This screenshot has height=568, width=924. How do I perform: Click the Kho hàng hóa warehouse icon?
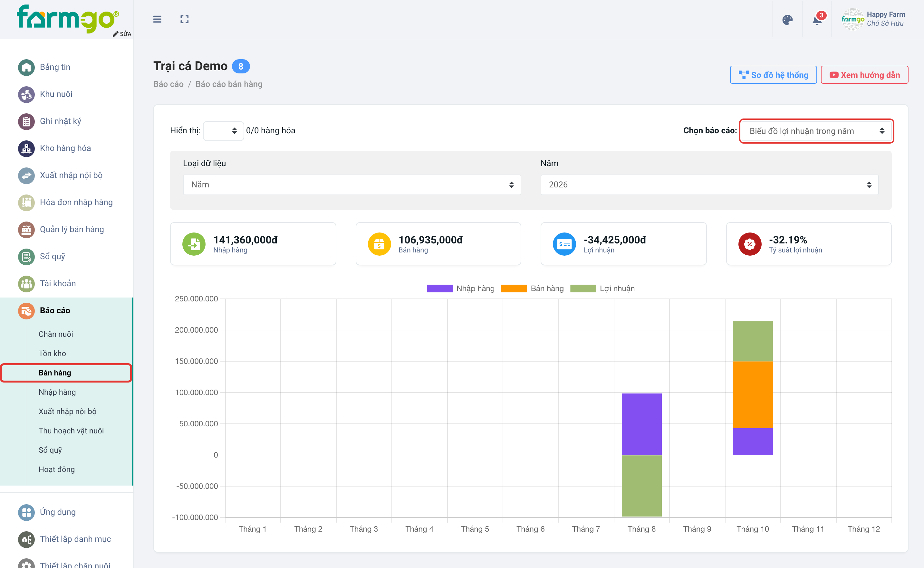tap(26, 148)
